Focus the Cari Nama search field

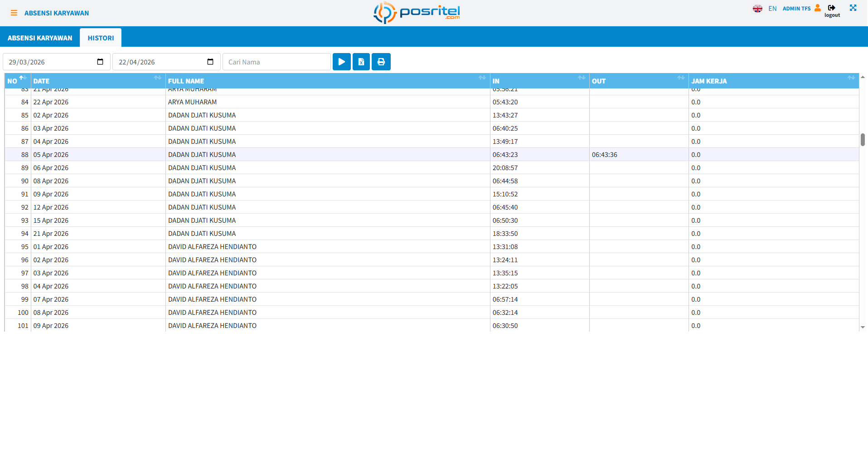tap(276, 62)
